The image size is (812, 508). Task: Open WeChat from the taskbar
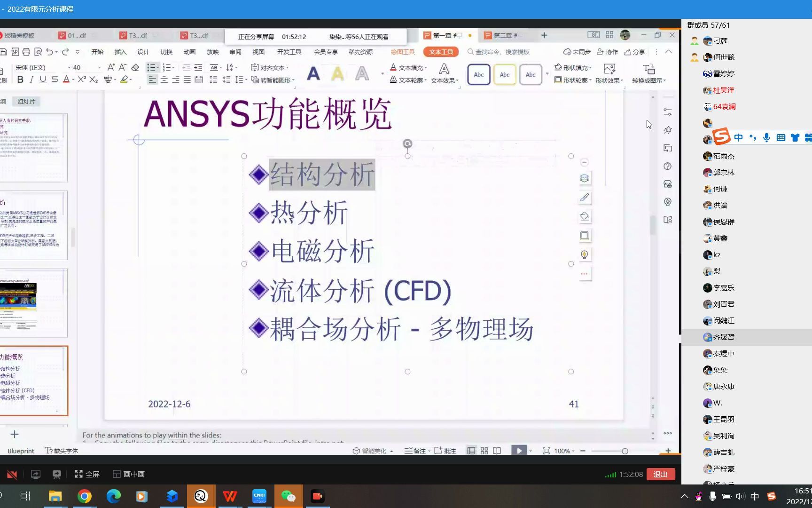[288, 496]
